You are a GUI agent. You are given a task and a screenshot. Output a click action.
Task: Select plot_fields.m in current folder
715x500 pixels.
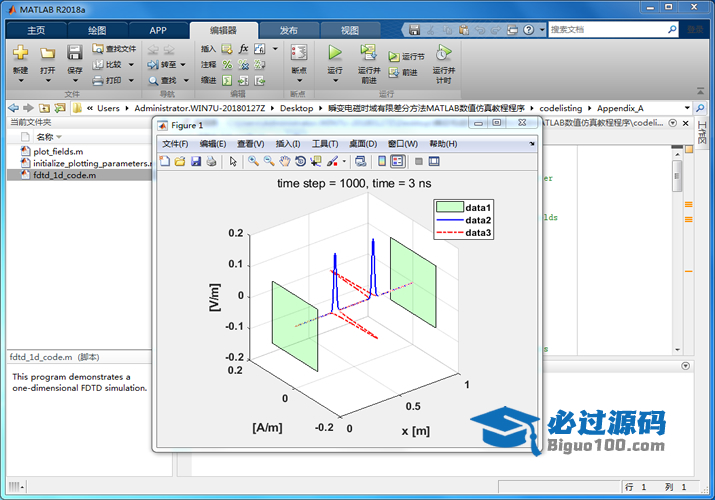(x=58, y=151)
